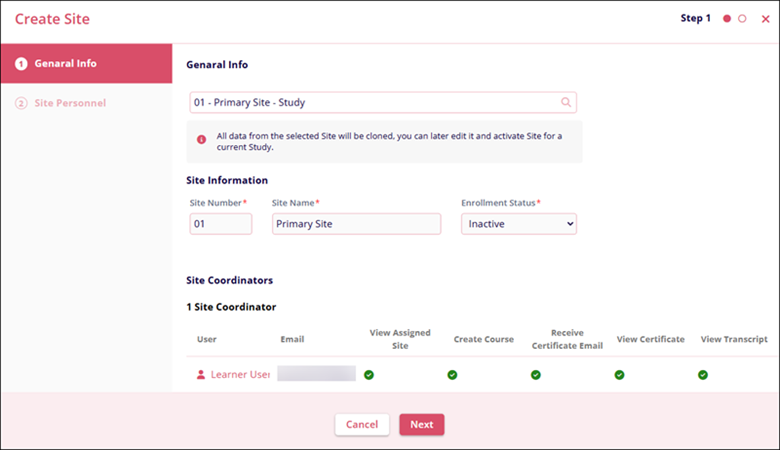Select the Genaral Info step tab
This screenshot has width=780, height=450.
pyautogui.click(x=86, y=63)
